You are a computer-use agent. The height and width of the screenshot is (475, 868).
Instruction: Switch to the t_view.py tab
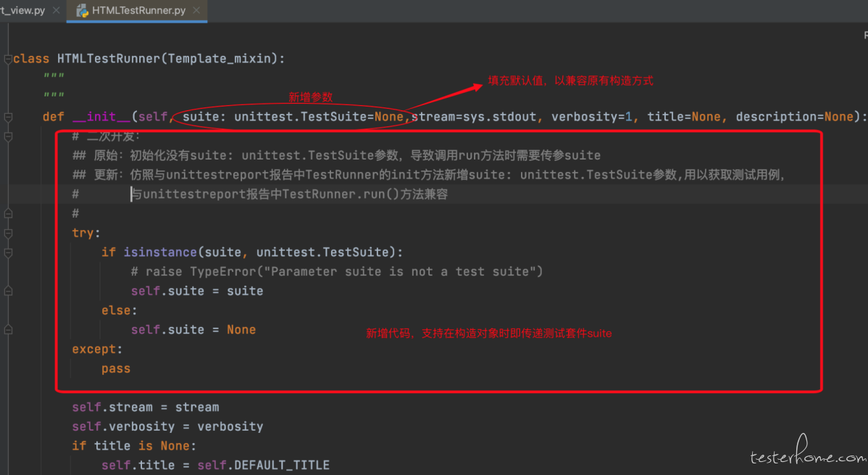pos(22,11)
